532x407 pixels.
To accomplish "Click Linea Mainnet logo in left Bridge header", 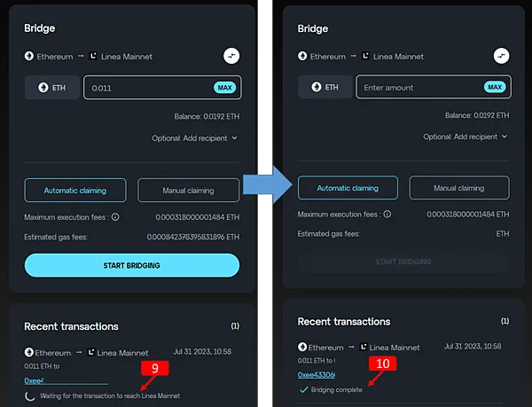I will coord(93,56).
